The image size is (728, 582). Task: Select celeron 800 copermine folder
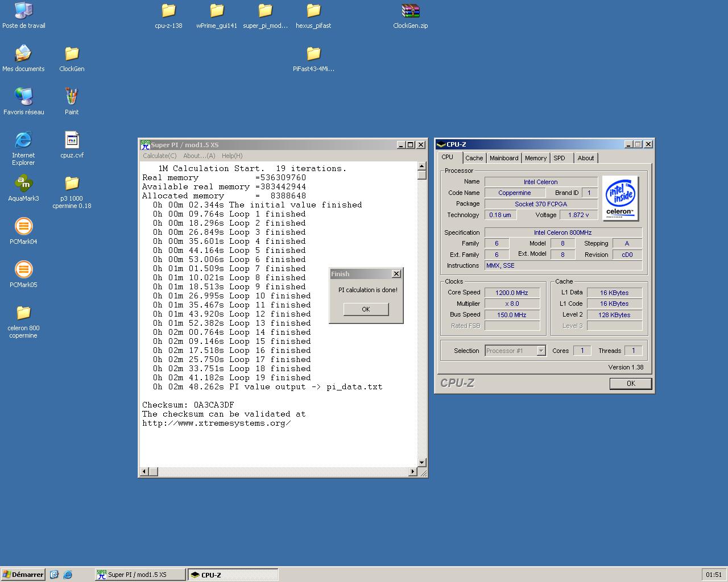point(23,321)
